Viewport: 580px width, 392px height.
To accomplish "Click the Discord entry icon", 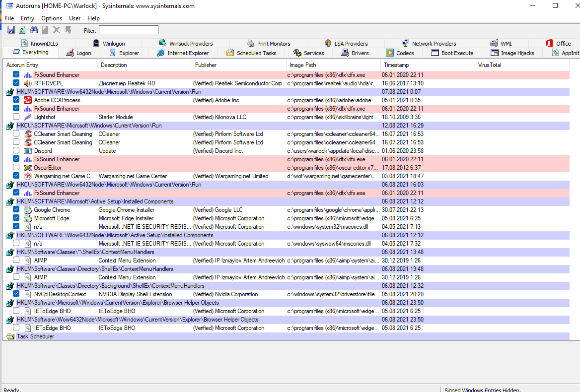I will point(28,151).
